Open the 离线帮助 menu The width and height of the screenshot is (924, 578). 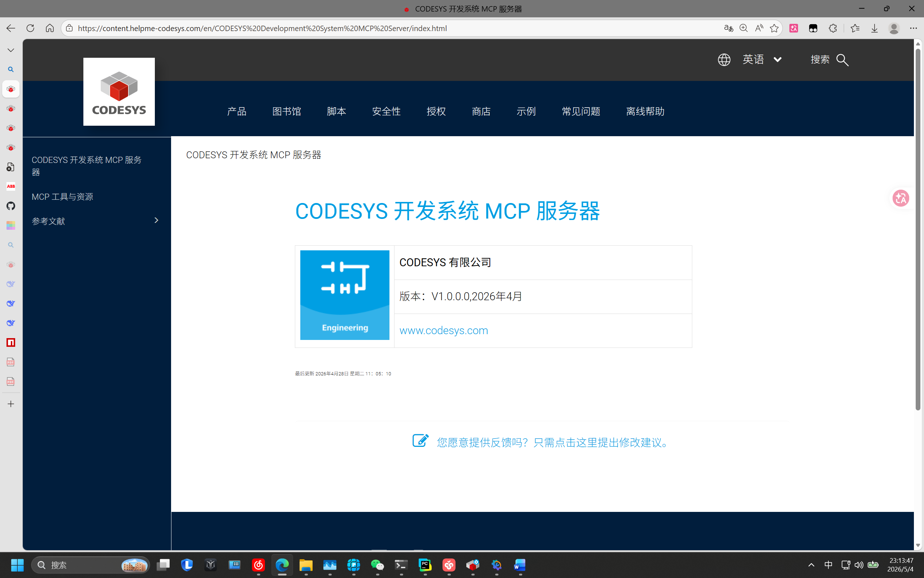pos(645,111)
